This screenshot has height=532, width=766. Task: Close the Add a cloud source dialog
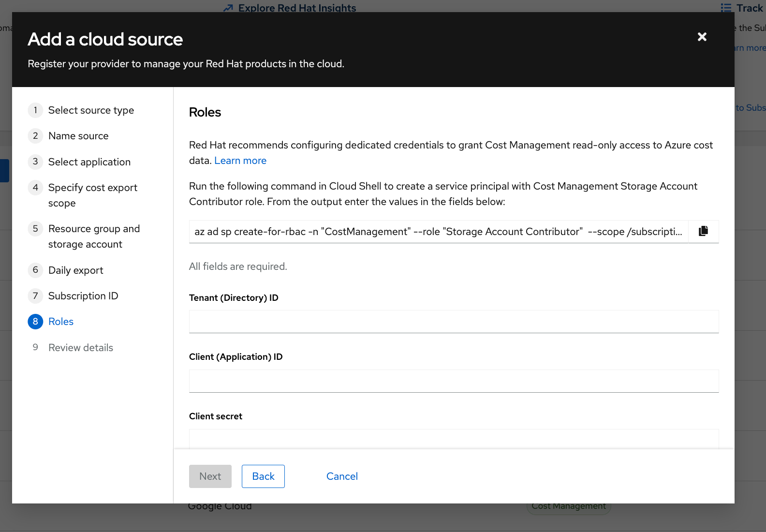pos(702,37)
